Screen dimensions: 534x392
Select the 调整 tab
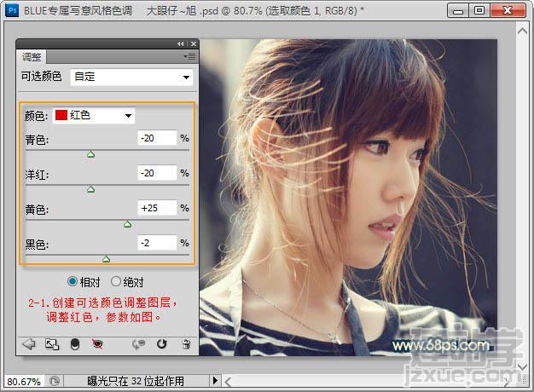[32, 57]
